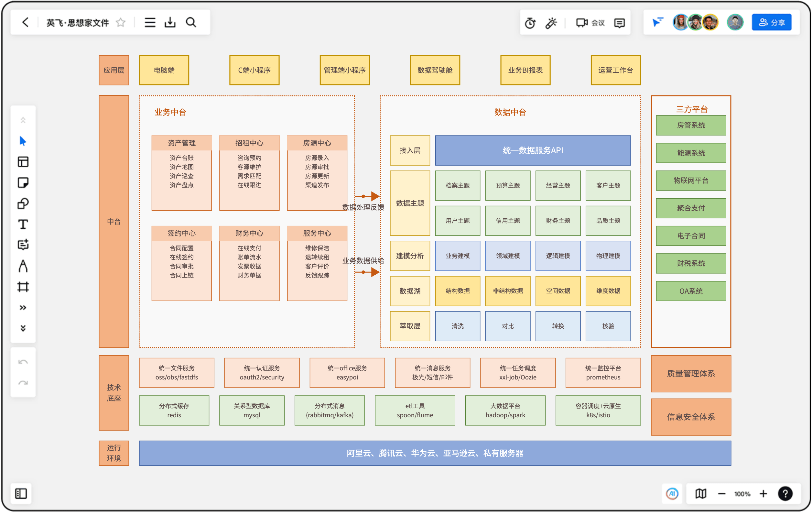
Task: Expand toolbar with down chevrons
Action: tap(23, 328)
